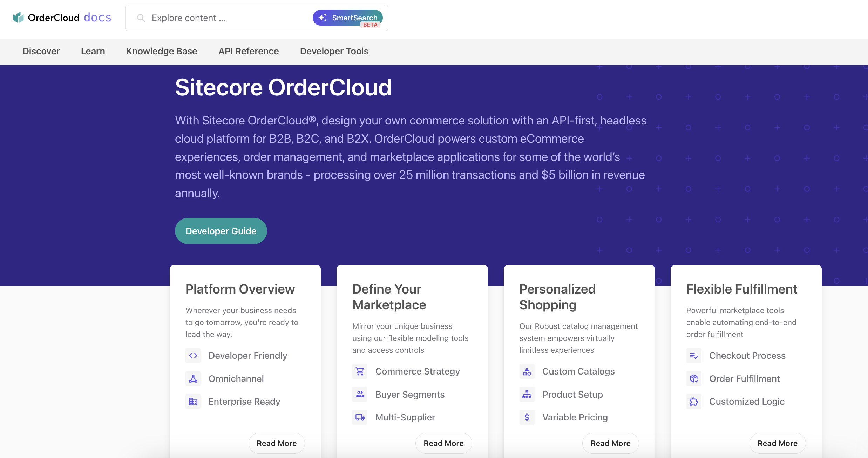Go to the API Reference tab
868x458 pixels.
[x=249, y=51]
